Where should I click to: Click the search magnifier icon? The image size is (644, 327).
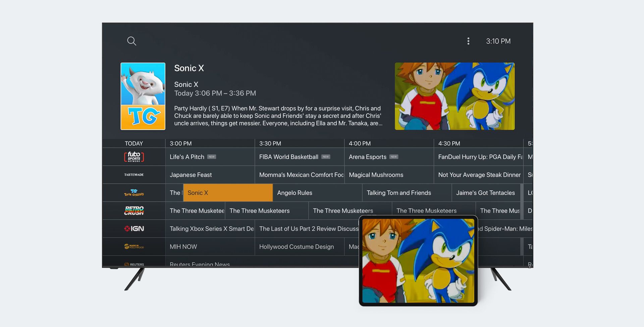click(x=131, y=41)
